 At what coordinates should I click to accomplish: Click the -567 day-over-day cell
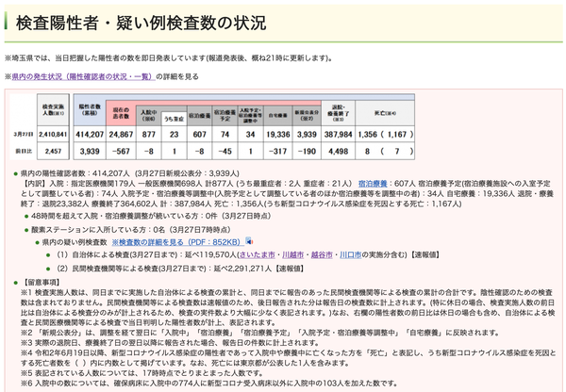click(x=121, y=151)
